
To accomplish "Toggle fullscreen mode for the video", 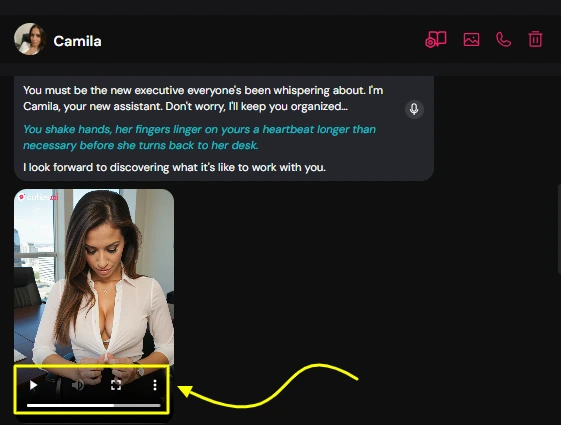I will point(116,385).
